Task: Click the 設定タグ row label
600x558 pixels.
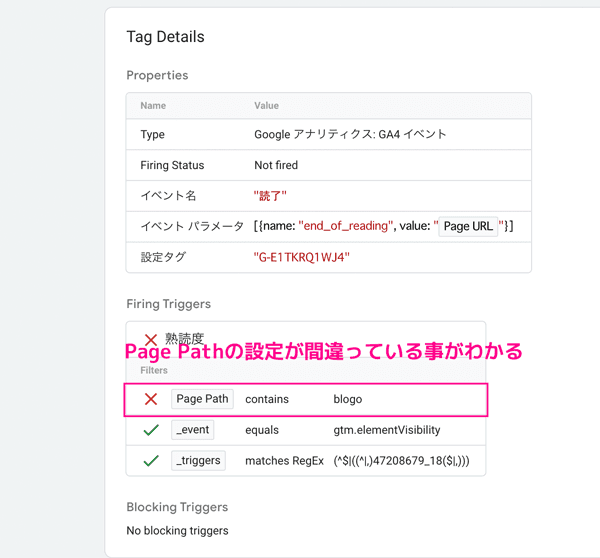Action: [163, 257]
